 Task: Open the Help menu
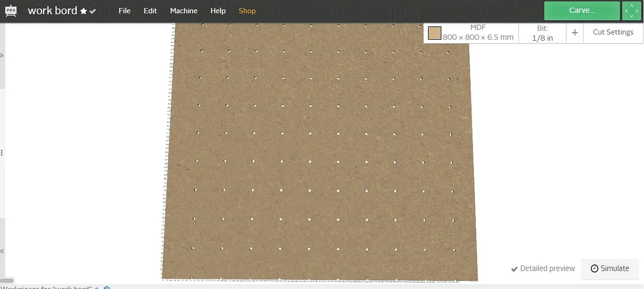(218, 11)
